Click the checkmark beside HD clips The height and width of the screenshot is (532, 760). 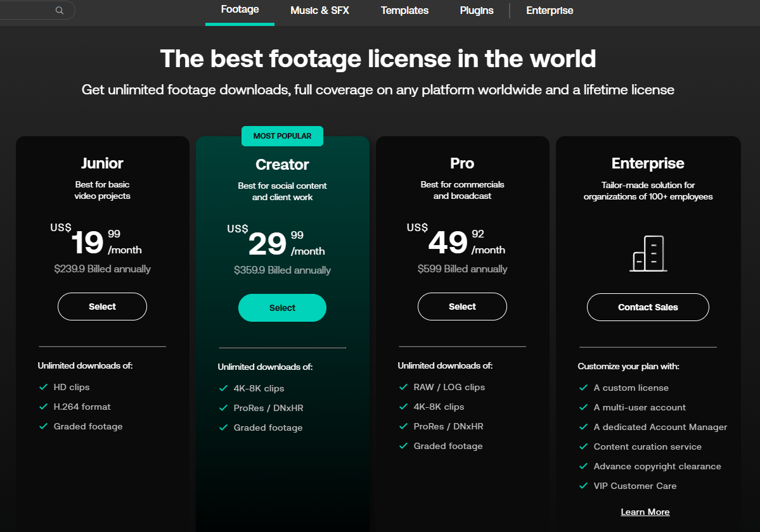(44, 387)
